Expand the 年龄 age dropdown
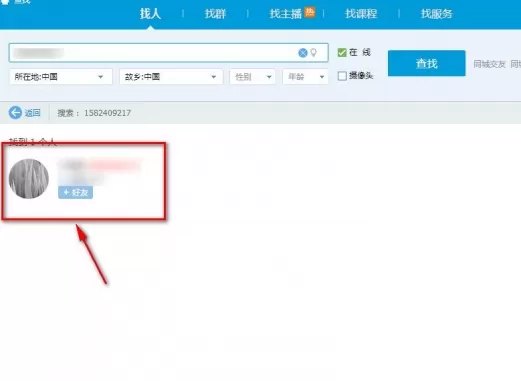The image size is (521, 381). 305,77
